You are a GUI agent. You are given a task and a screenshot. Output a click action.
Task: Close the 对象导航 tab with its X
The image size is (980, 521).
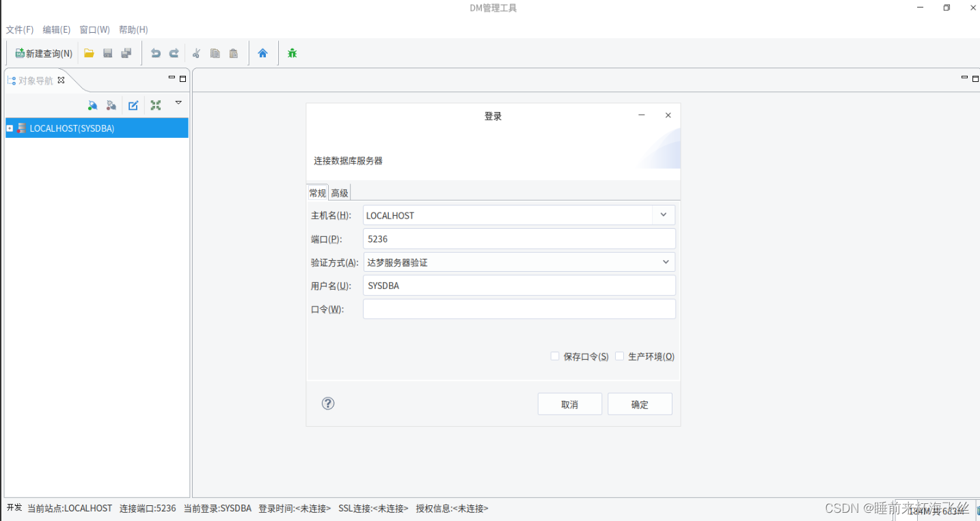tap(61, 81)
